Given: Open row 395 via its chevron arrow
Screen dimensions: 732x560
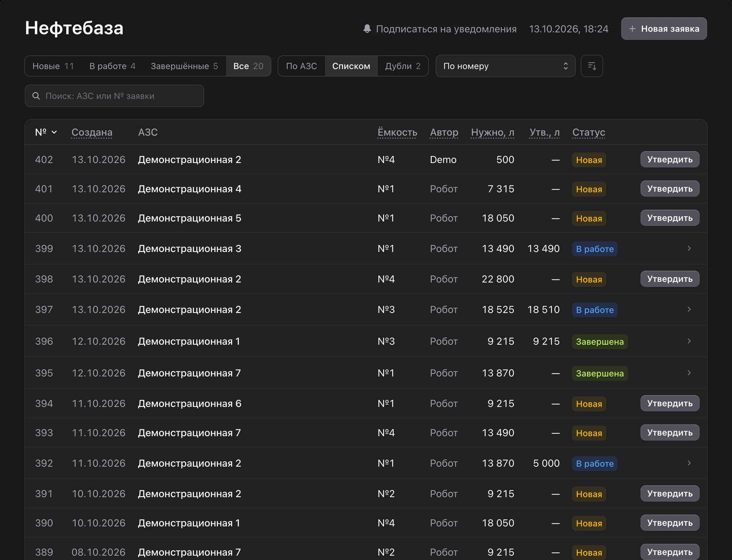Looking at the screenshot, I should pyautogui.click(x=689, y=373).
